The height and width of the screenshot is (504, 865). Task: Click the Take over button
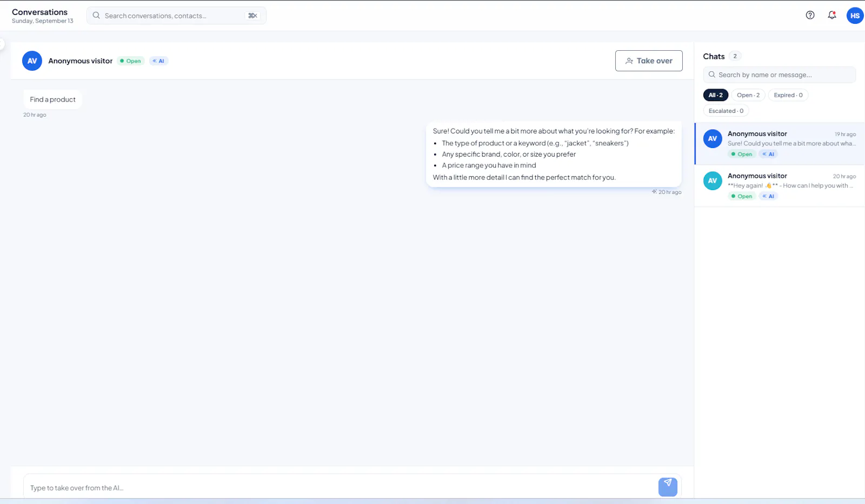coord(649,61)
